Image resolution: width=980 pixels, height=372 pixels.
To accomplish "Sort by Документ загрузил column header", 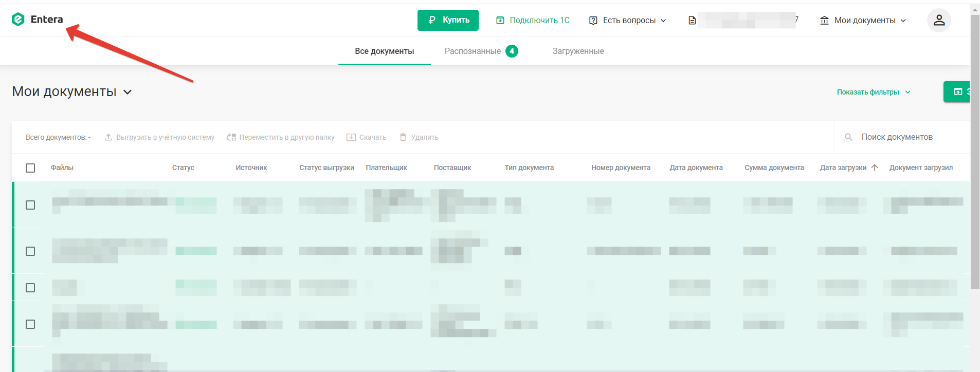I will [x=921, y=168].
